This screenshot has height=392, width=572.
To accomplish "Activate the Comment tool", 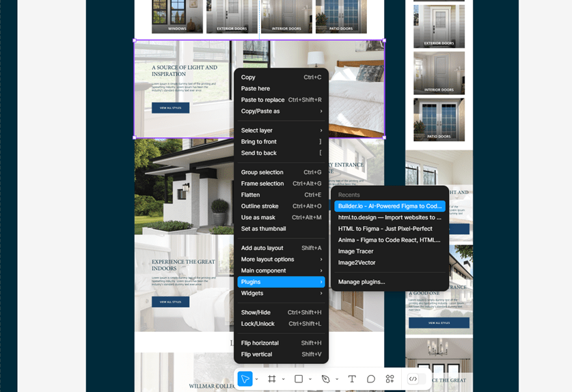I will 371,379.
